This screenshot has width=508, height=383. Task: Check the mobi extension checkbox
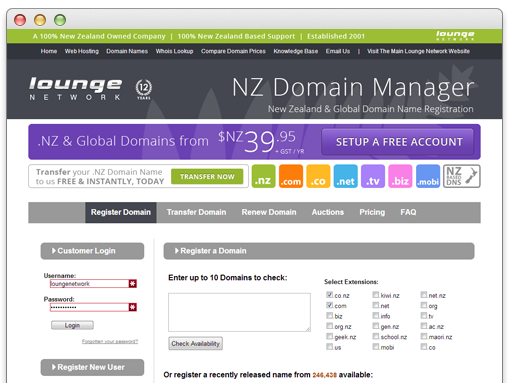376,347
